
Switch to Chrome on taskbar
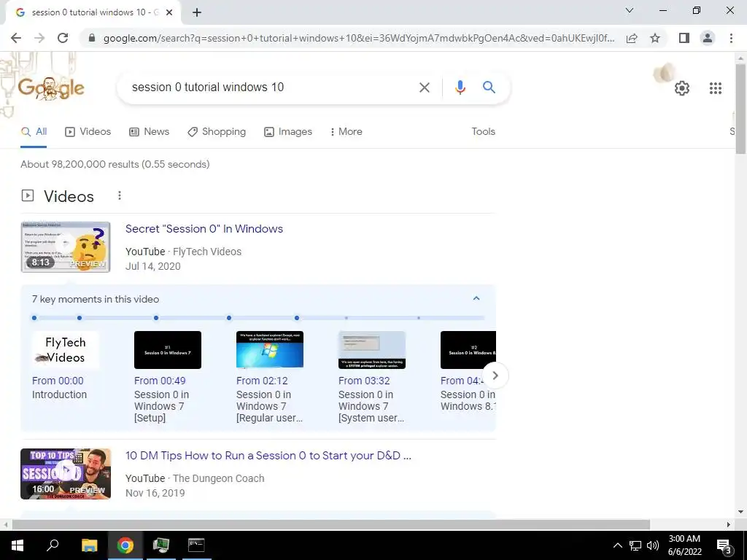(125, 545)
